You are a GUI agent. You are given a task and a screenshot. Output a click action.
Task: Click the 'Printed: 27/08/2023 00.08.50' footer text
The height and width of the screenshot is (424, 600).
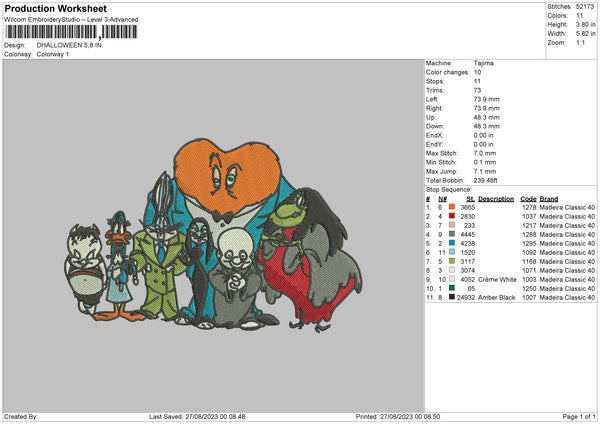pyautogui.click(x=398, y=416)
